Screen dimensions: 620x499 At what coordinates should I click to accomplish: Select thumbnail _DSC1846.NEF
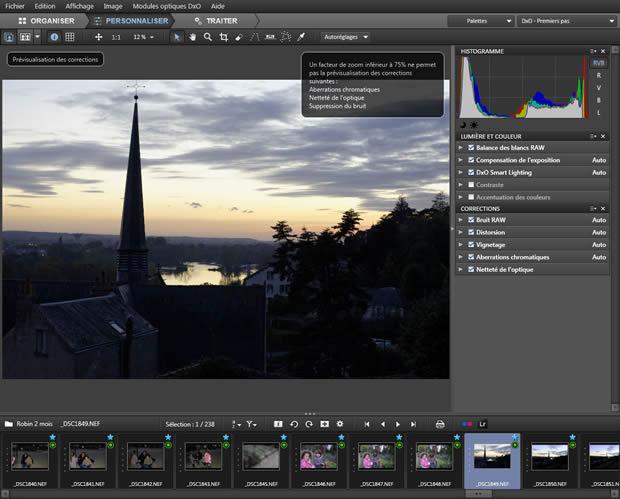[x=319, y=461]
